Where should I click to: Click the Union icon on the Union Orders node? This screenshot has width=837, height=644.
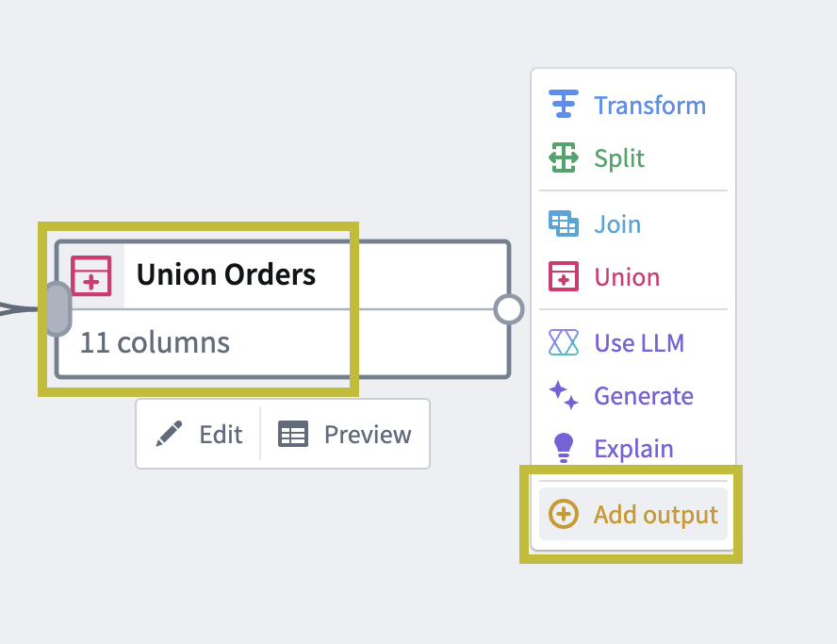(91, 274)
